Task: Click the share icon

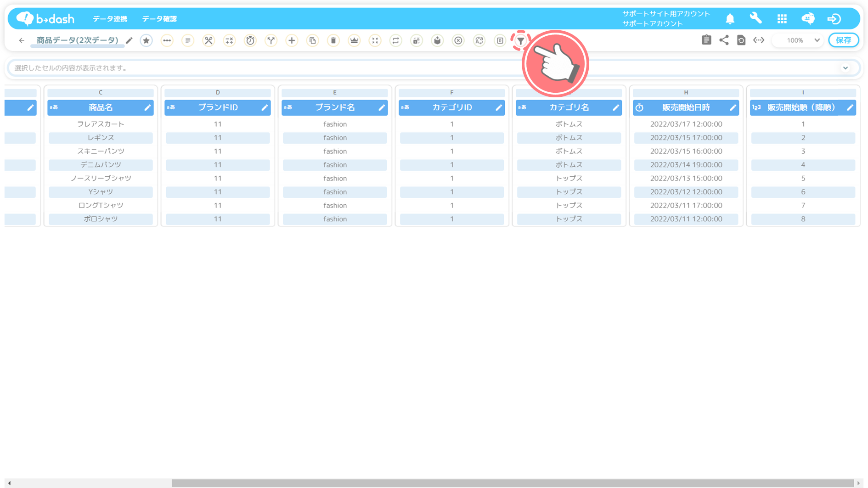Action: click(724, 40)
